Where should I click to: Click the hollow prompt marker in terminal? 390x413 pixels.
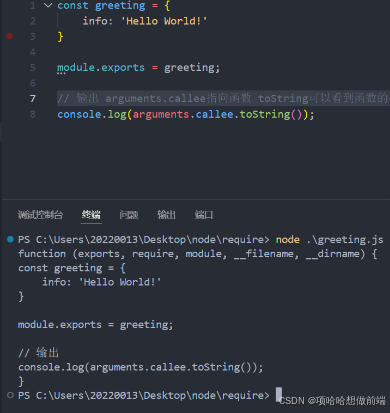(10, 395)
